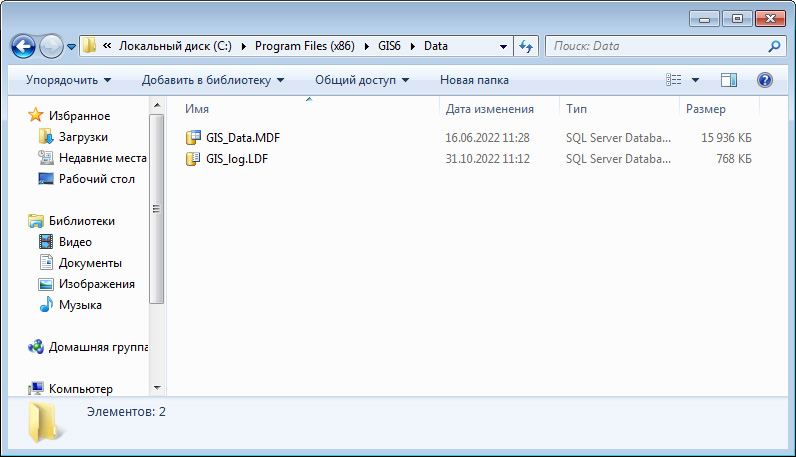Expand the view options dropdown arrow
The height and width of the screenshot is (457, 796).
[695, 80]
